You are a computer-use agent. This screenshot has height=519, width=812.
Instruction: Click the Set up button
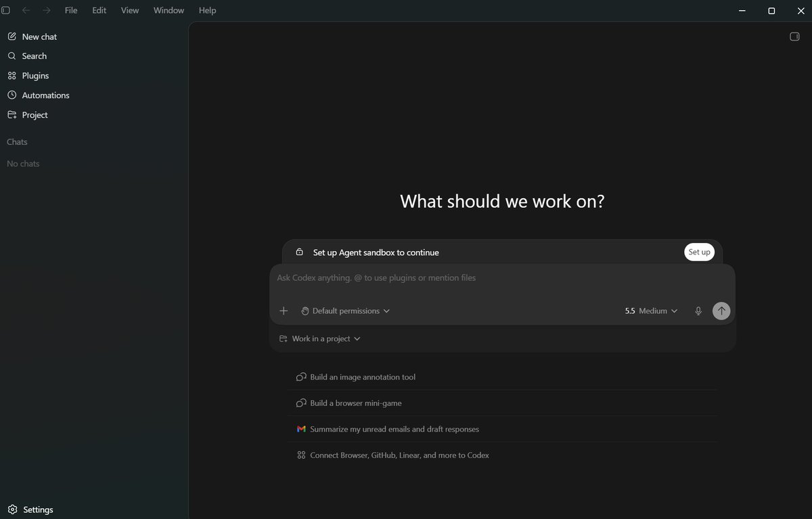click(x=699, y=252)
